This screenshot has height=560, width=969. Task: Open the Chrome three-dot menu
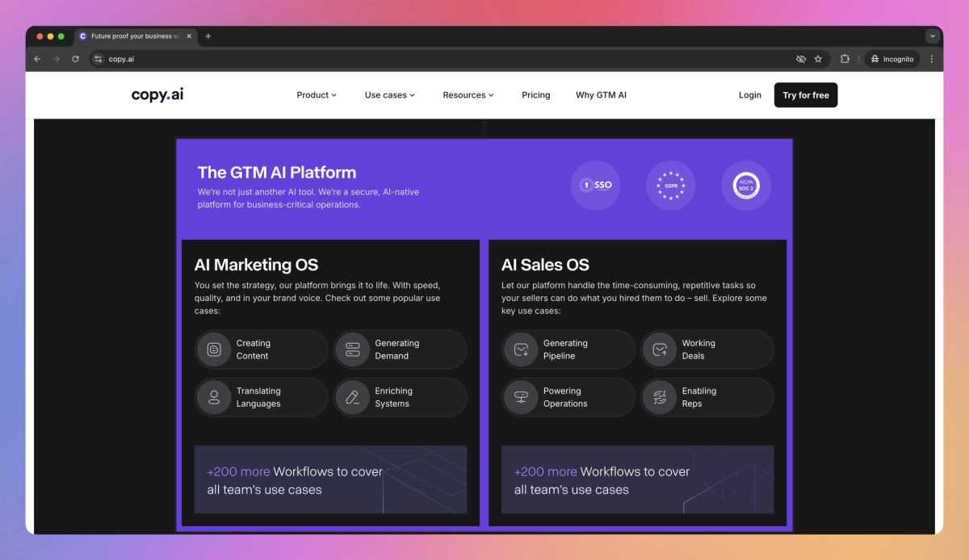click(x=932, y=59)
